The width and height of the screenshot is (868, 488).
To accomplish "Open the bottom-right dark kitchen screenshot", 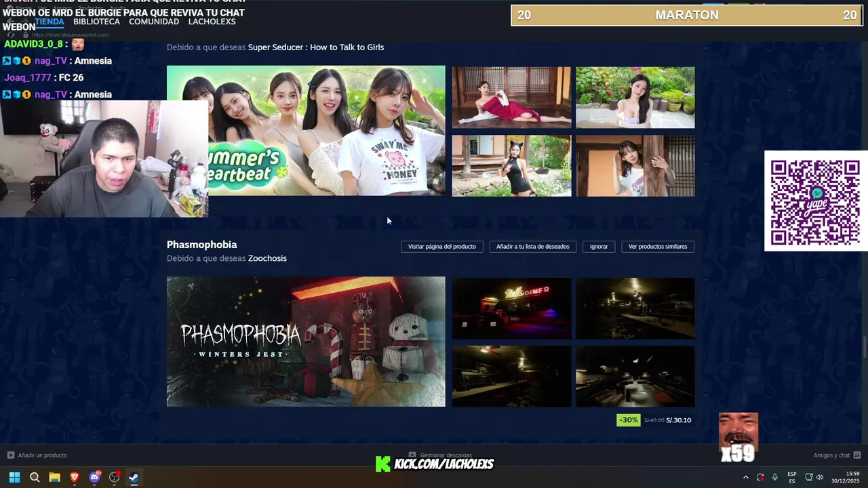I will click(x=635, y=377).
